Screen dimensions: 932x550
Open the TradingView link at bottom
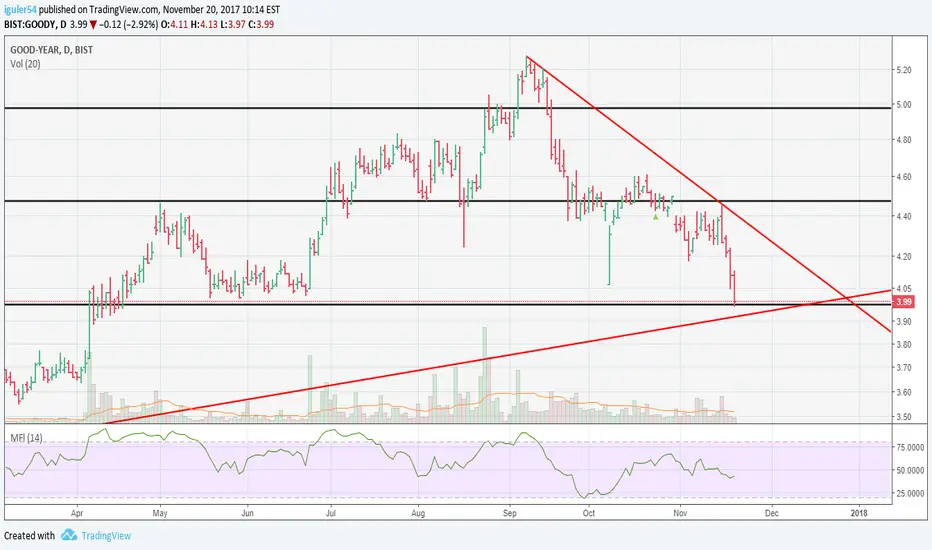(x=106, y=535)
